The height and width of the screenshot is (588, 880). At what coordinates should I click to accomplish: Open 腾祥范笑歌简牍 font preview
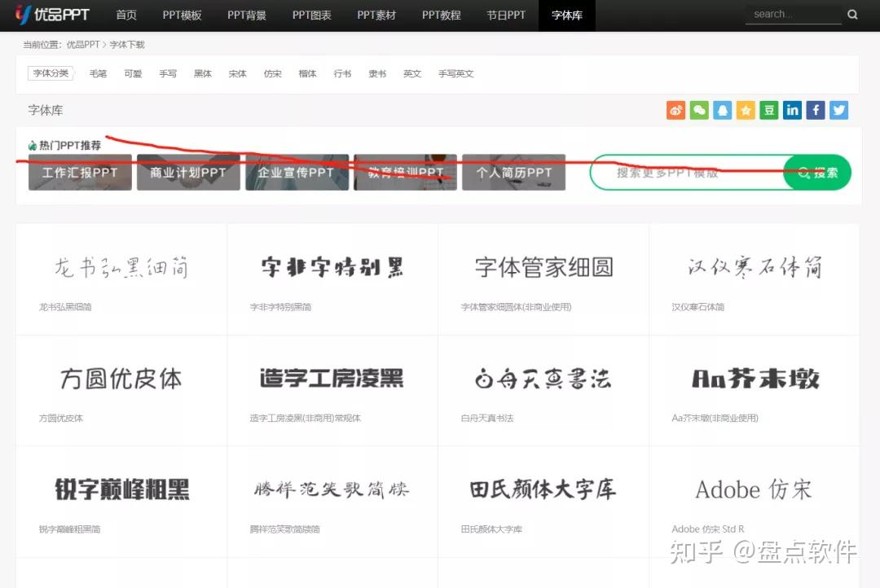332,489
